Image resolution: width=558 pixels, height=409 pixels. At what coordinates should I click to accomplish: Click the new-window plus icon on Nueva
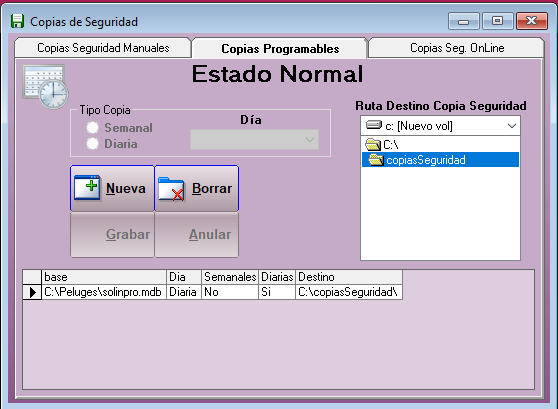tap(87, 187)
